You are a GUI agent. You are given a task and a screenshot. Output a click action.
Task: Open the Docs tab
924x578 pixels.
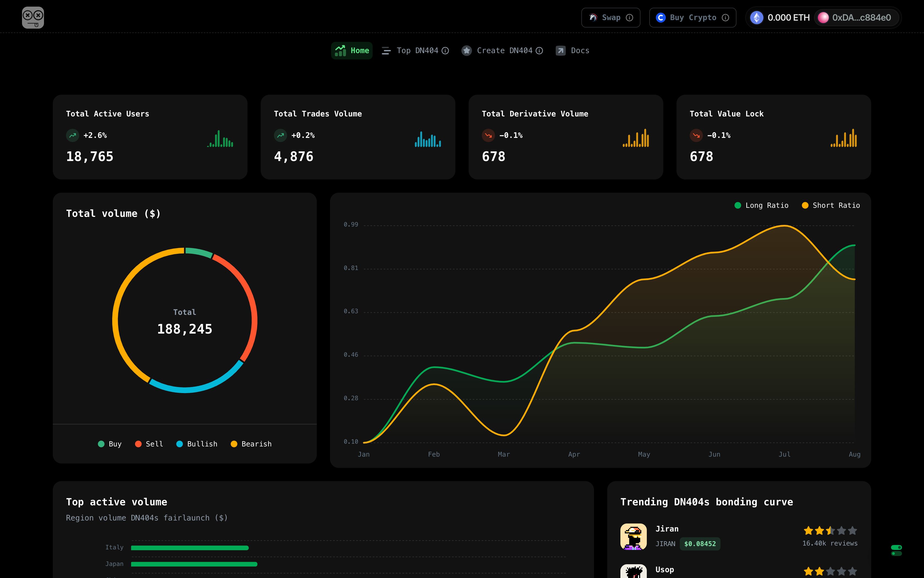point(572,50)
